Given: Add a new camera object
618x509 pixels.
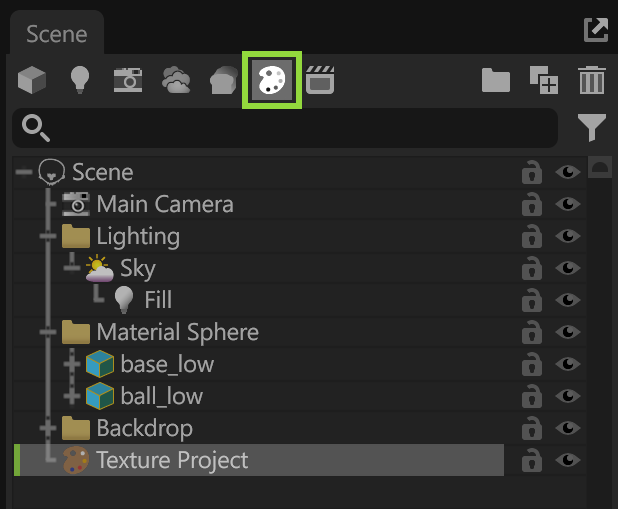Looking at the screenshot, I should tap(128, 80).
